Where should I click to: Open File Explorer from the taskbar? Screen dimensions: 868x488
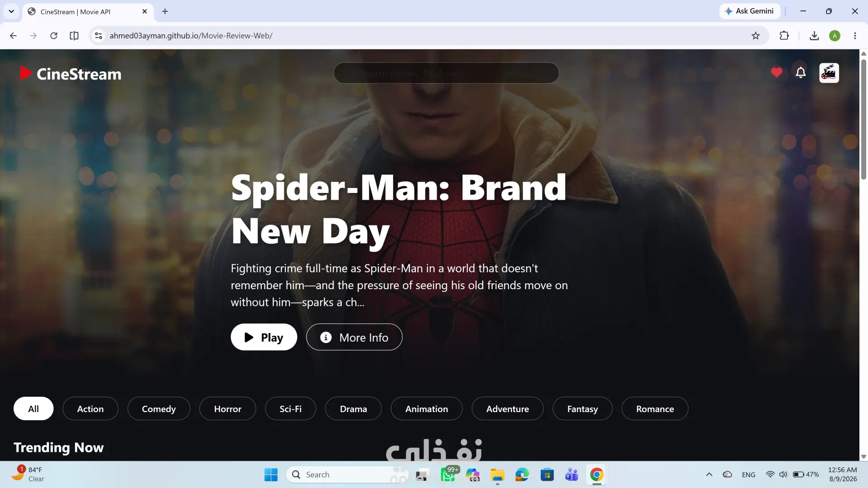pos(497,475)
